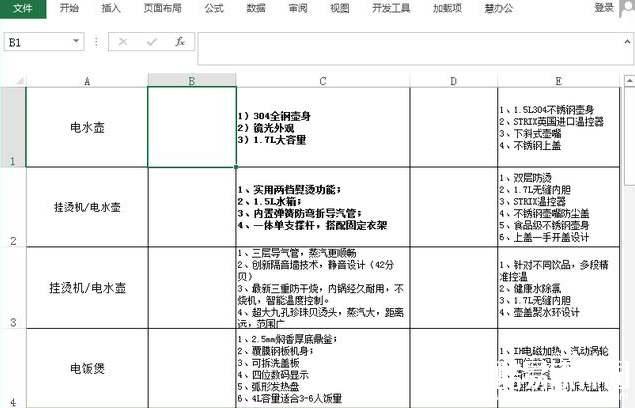
Task: Select empty cell B2
Action: click(x=192, y=207)
